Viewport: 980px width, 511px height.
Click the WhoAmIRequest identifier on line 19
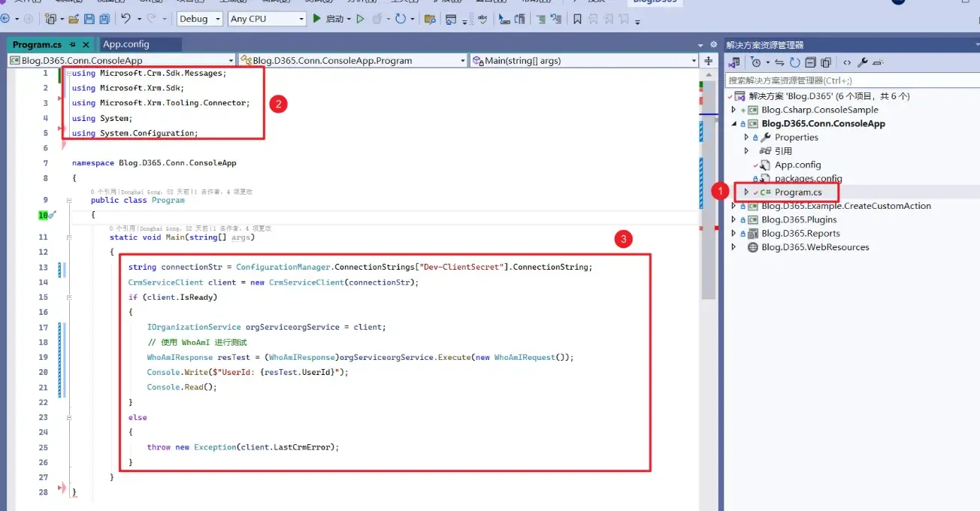[x=525, y=357]
